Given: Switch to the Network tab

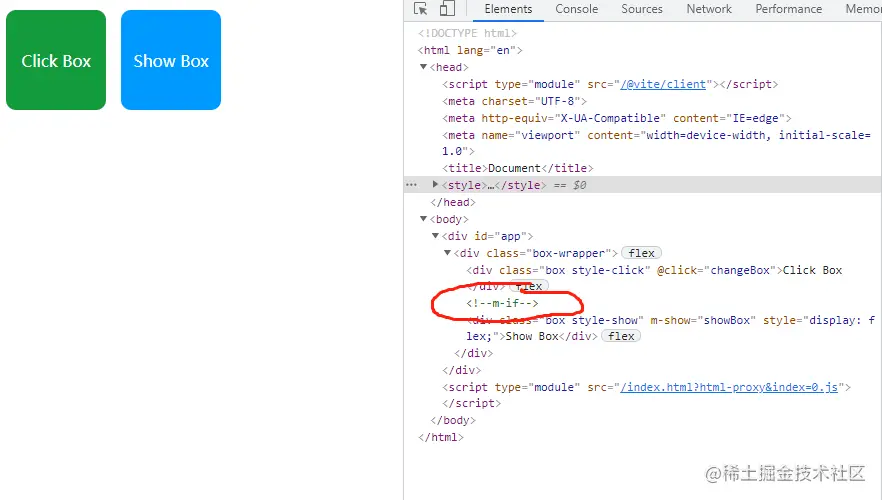Looking at the screenshot, I should click(x=709, y=9).
